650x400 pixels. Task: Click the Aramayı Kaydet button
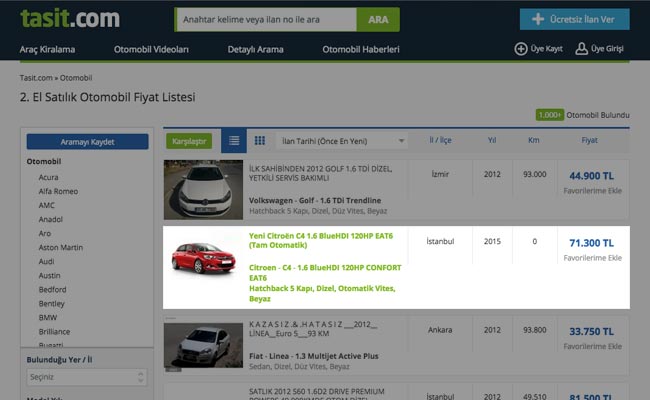pos(87,142)
